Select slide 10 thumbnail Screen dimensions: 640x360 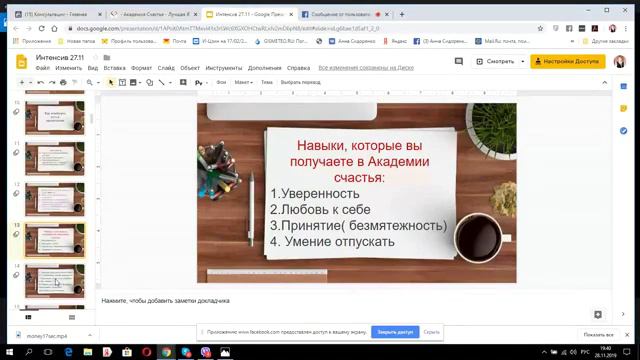(x=55, y=118)
